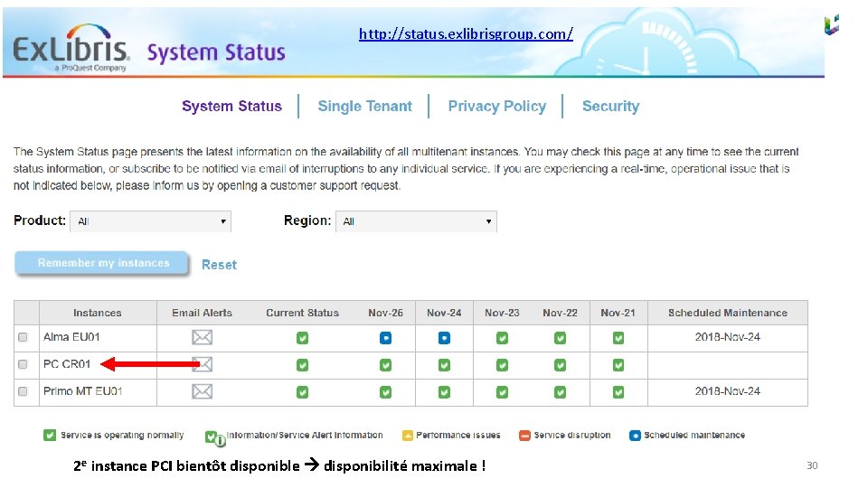The image size is (868, 488).
Task: Check the Primo MT EU01 instance checkbox
Action: click(x=23, y=391)
